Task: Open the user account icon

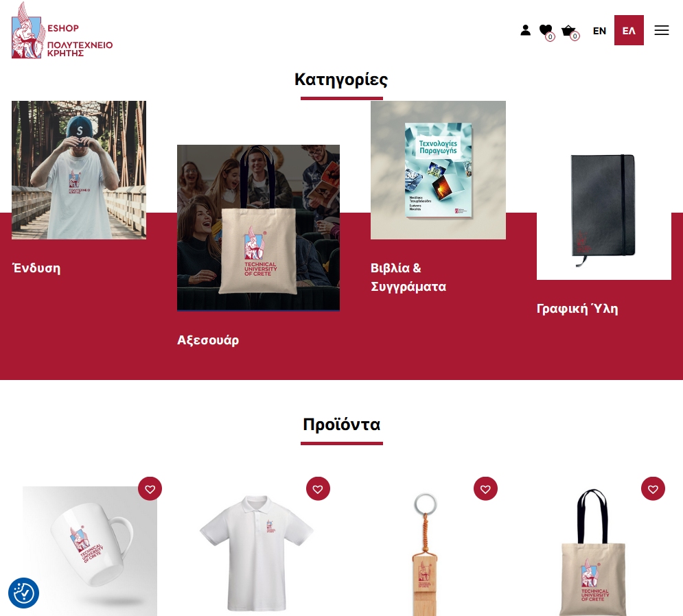Action: pyautogui.click(x=525, y=30)
